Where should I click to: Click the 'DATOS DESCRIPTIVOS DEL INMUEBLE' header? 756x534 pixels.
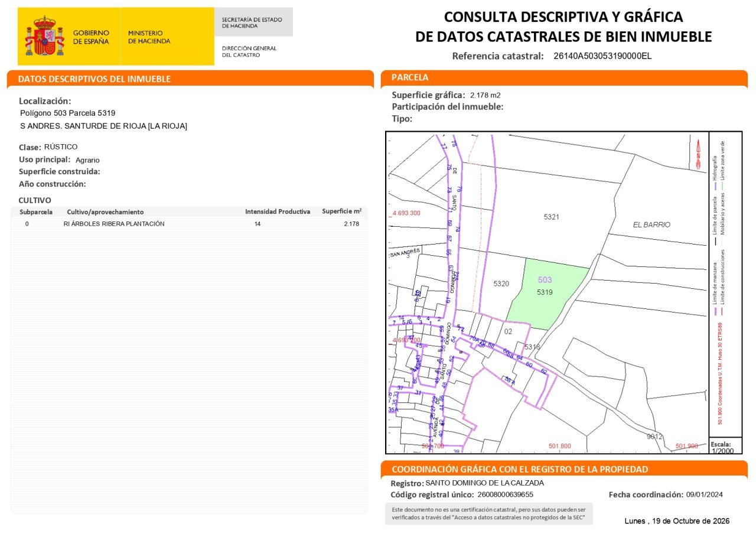click(94, 79)
